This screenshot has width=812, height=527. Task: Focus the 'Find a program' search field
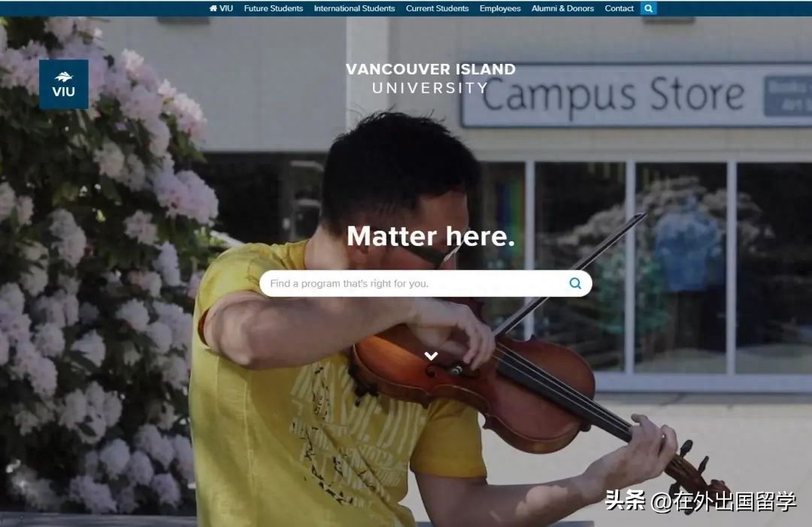(414, 283)
